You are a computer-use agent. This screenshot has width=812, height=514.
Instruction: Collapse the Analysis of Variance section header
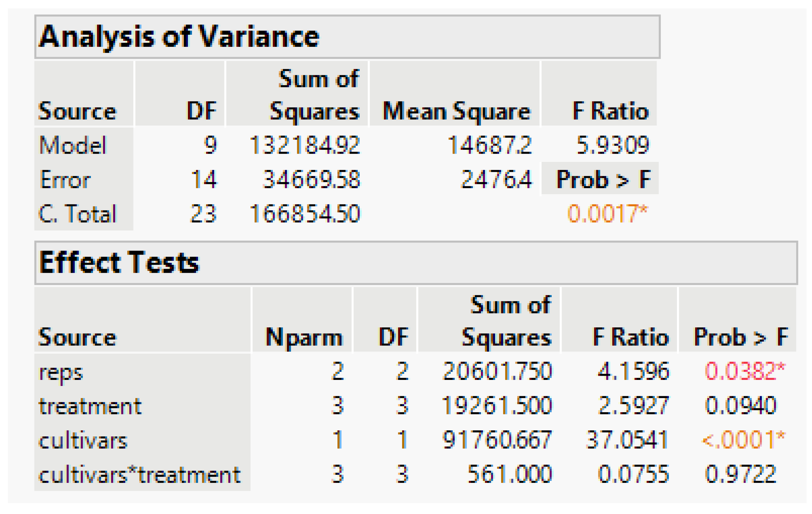[x=179, y=37]
